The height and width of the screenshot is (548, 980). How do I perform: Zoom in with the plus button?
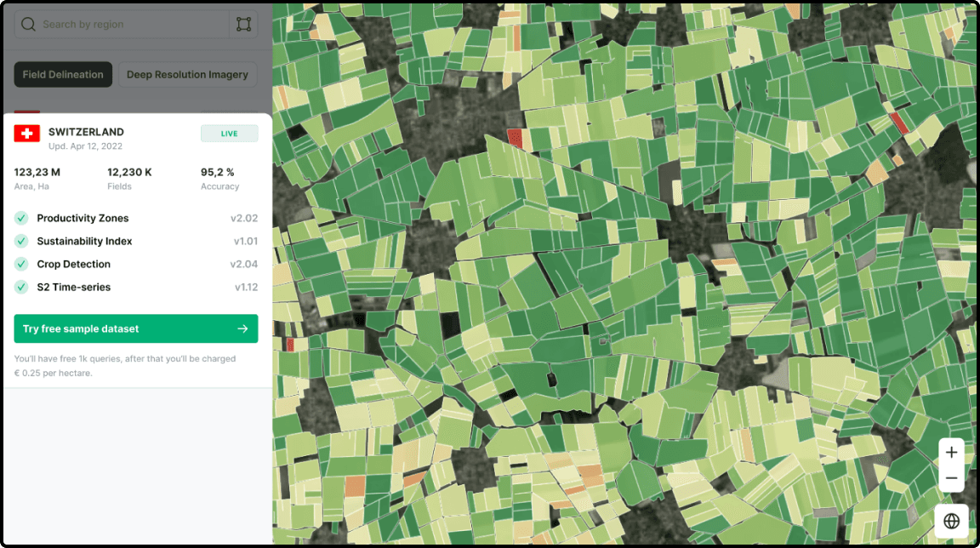click(x=951, y=453)
